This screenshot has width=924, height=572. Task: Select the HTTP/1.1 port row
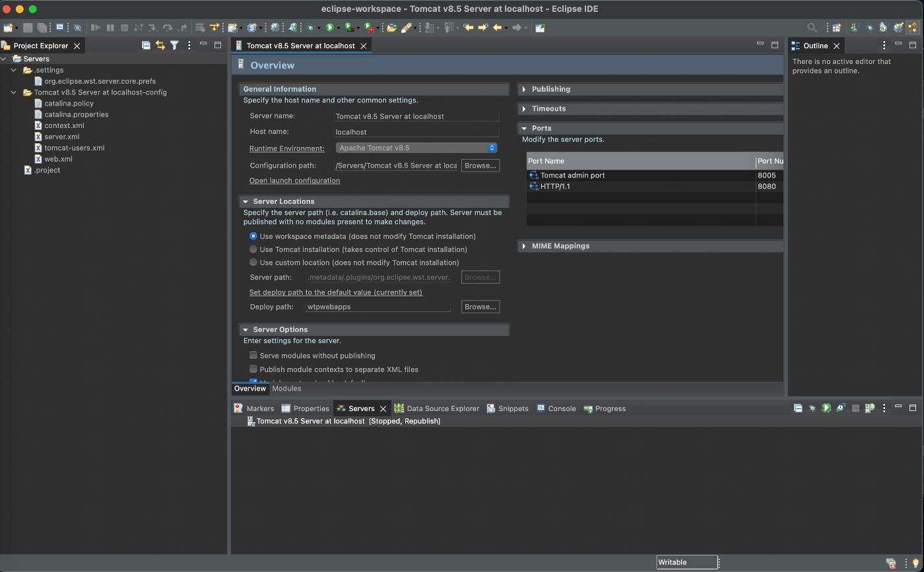point(654,187)
